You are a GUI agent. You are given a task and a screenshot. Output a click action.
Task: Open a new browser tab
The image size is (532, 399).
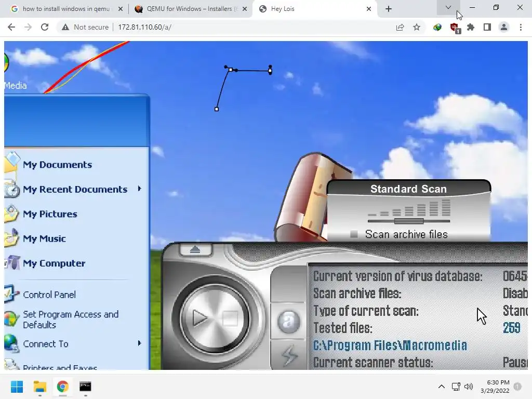(x=389, y=9)
